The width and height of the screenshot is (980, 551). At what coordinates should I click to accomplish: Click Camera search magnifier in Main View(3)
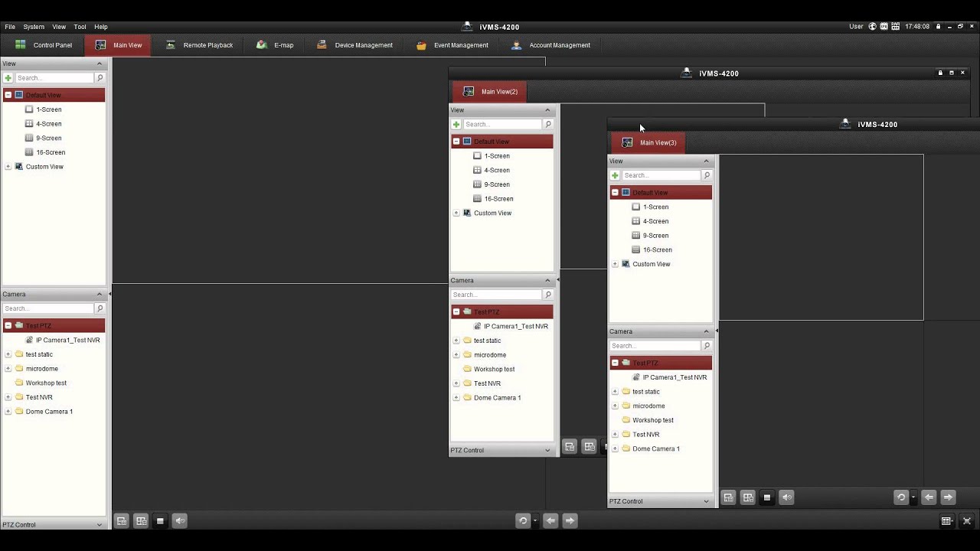pos(707,346)
